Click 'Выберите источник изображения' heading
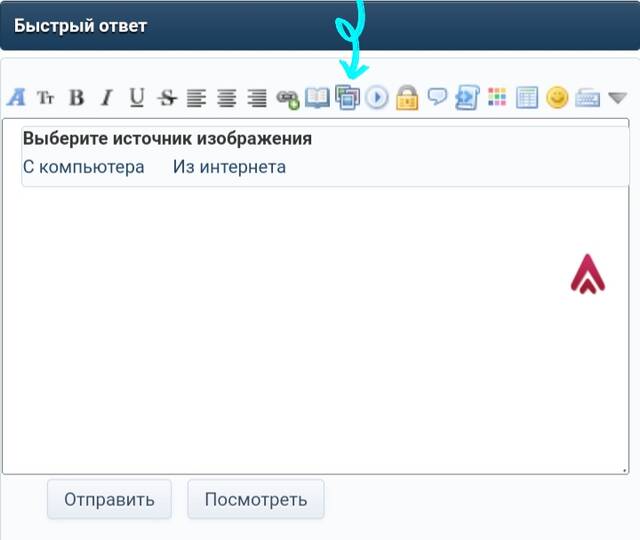 (x=167, y=138)
